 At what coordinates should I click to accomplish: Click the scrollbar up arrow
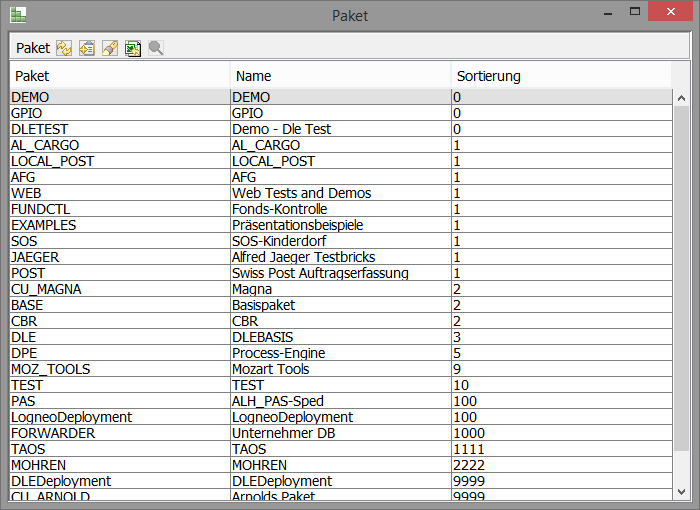681,98
